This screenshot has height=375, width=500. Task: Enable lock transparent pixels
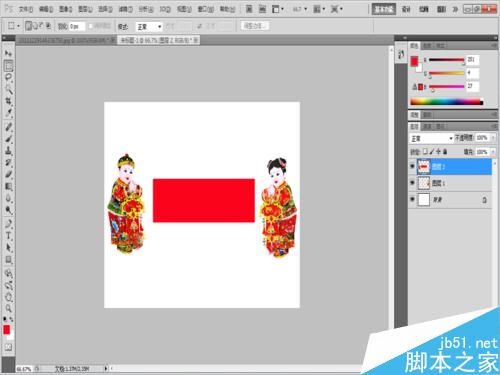click(426, 152)
